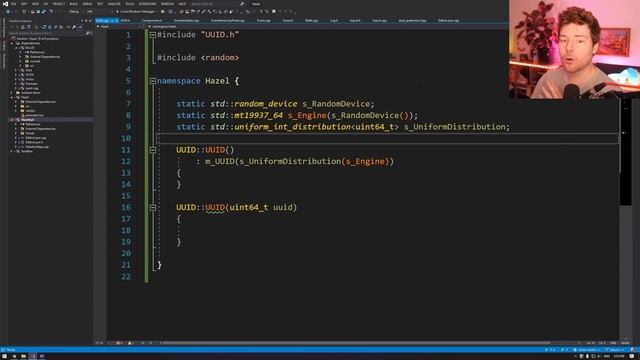The image size is (640, 360).
Task: Open the Debug configuration dropdown
Action: (75, 11)
